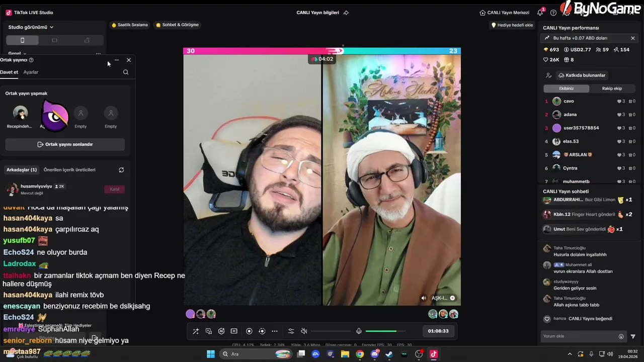Screen dimensions: 644x362
Task: Open Discord from taskbar
Action: (x=375, y=354)
